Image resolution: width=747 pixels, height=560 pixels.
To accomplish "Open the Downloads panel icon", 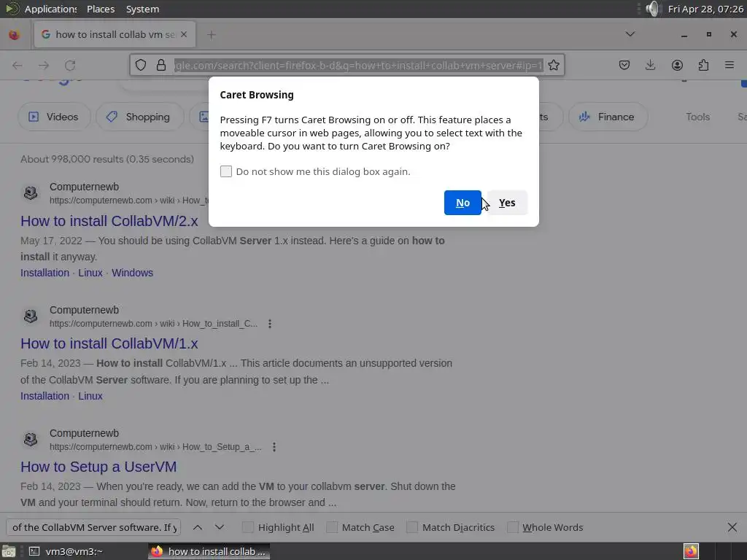I will 650,65.
